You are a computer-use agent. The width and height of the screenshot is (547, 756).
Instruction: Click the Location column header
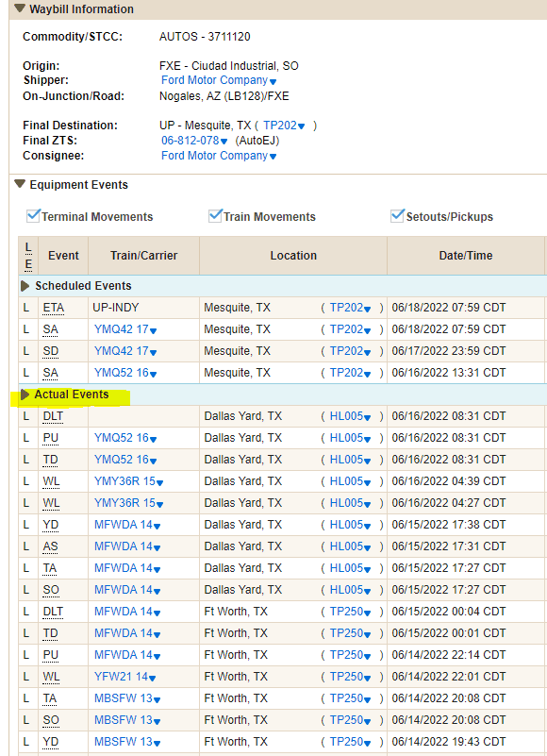pos(293,256)
